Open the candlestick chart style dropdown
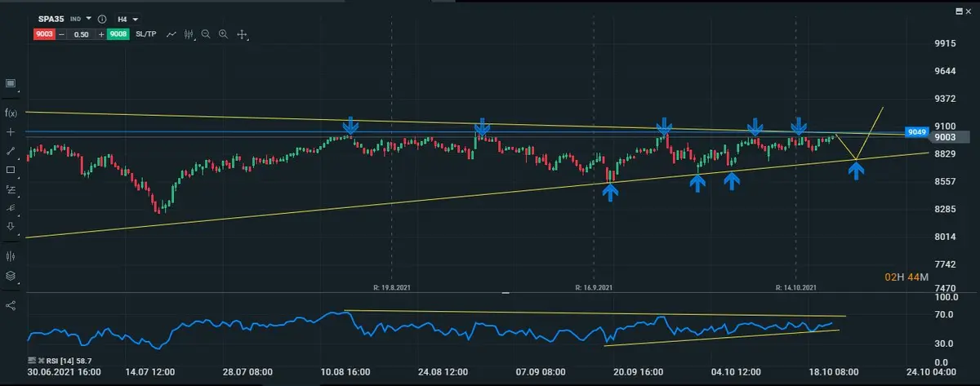 (x=189, y=34)
